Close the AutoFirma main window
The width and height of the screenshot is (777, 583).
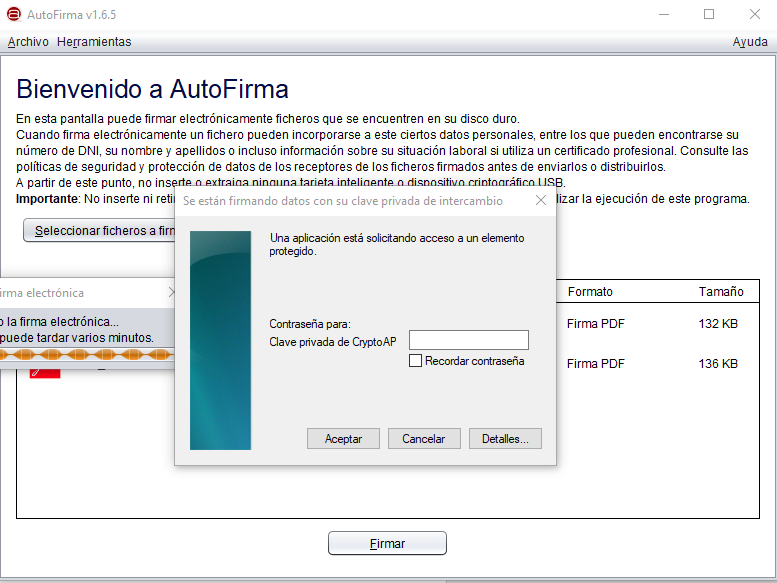point(755,14)
